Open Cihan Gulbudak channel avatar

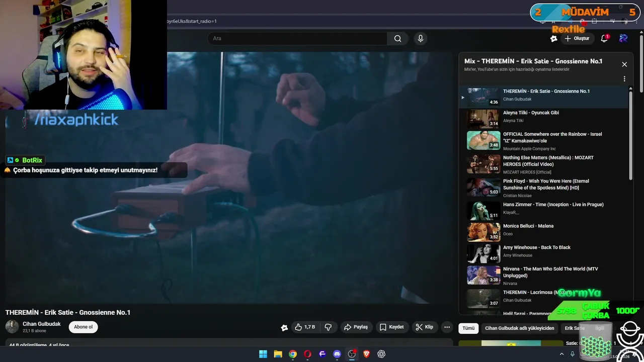[12, 327]
